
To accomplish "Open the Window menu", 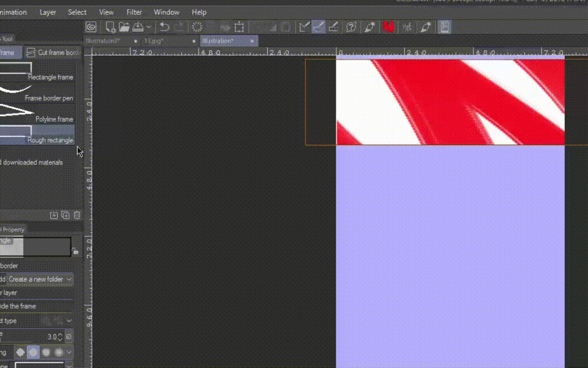I will click(167, 12).
